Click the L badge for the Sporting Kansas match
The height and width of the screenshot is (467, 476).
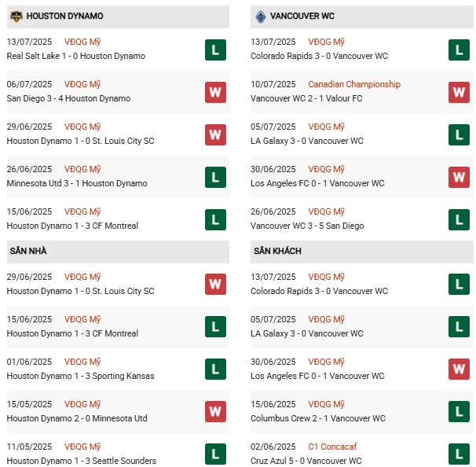click(215, 370)
